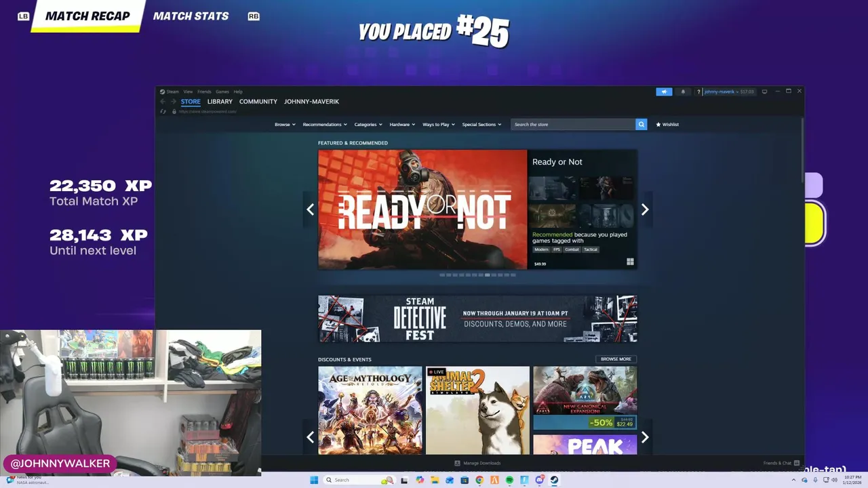Switch to the LIBRARY tab
The height and width of the screenshot is (488, 868).
[220, 102]
